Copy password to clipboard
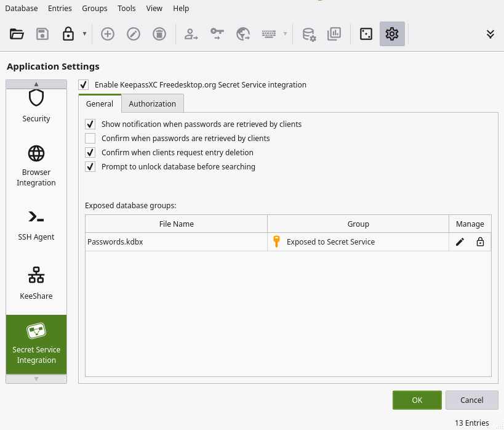Image resolution: width=504 pixels, height=430 pixels. [217, 34]
